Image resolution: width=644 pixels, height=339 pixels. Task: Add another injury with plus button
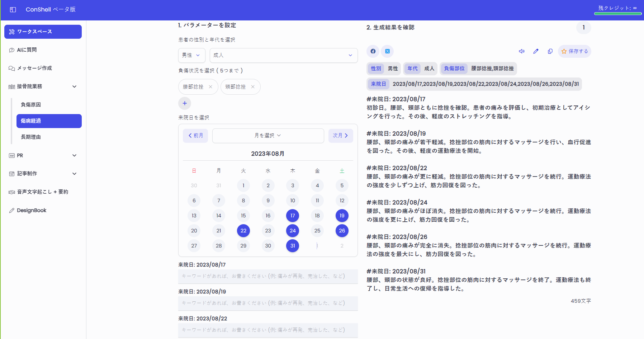[185, 103]
